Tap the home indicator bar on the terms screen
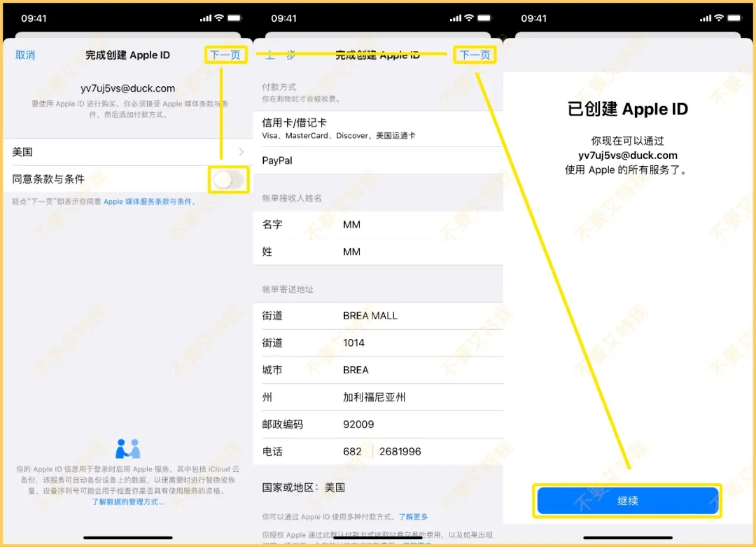The height and width of the screenshot is (547, 756). coord(128,537)
